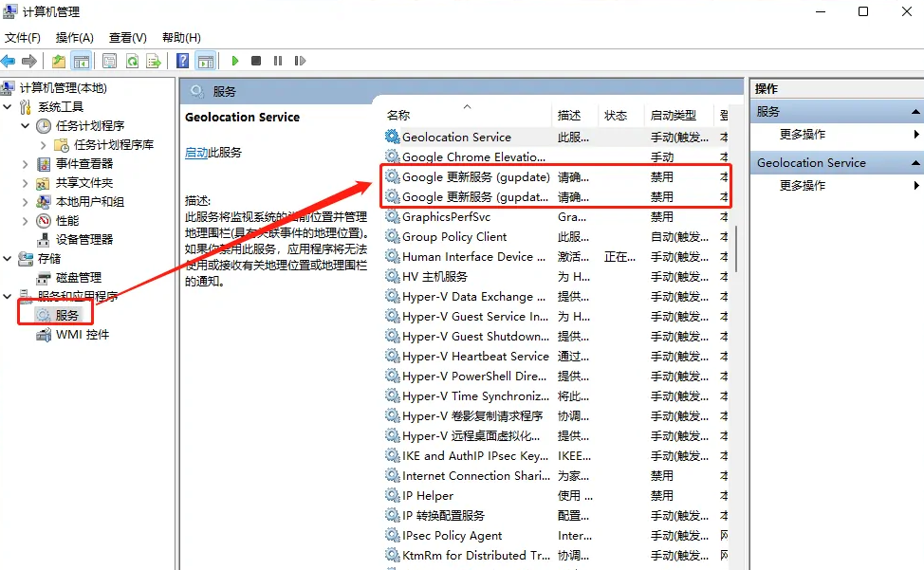Screen dimensions: 924x570
Task: Open Help using the blue question mark icon
Action: [x=183, y=60]
